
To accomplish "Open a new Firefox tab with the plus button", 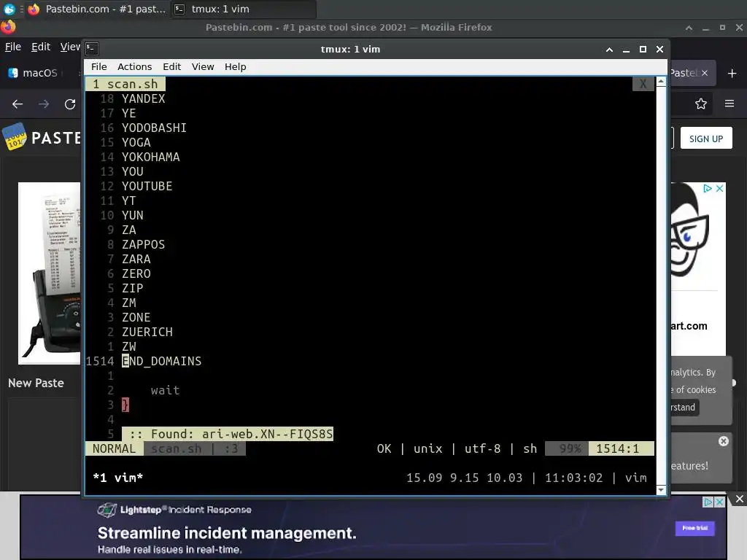I will 732,73.
